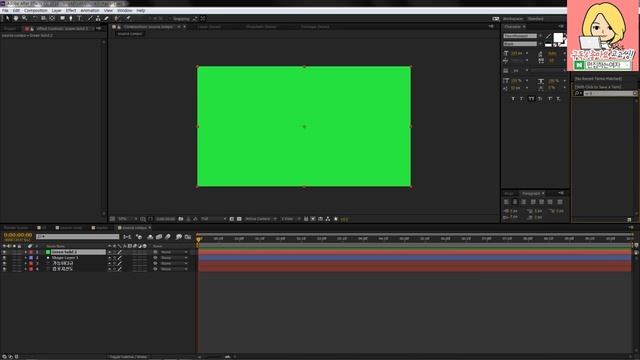Open the Active Camera view dropdown
Image resolution: width=640 pixels, height=360 pixels.
[x=260, y=219]
